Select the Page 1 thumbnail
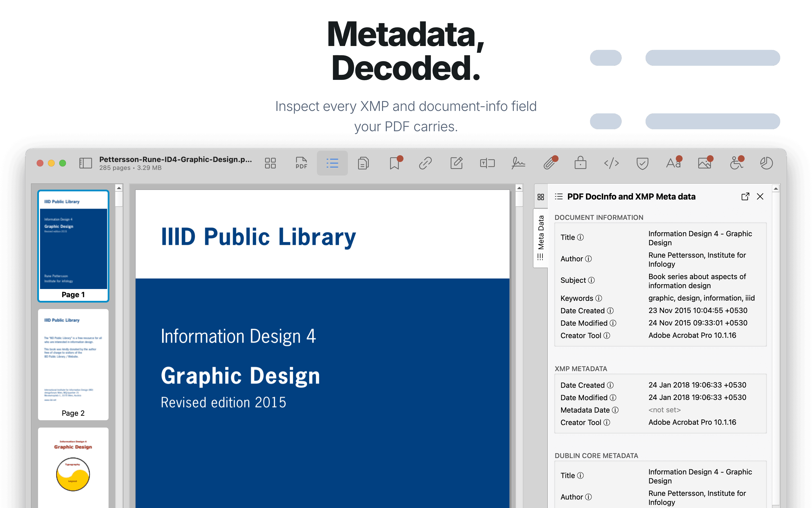Image resolution: width=812 pixels, height=508 pixels. coord(73,246)
